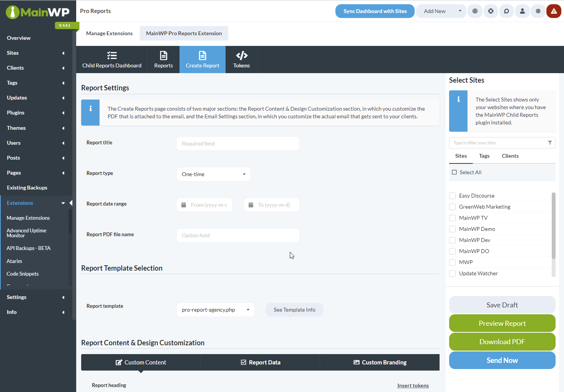Collapse the Extensions sidebar menu
Image resolution: width=564 pixels, height=392 pixels.
tap(63, 203)
